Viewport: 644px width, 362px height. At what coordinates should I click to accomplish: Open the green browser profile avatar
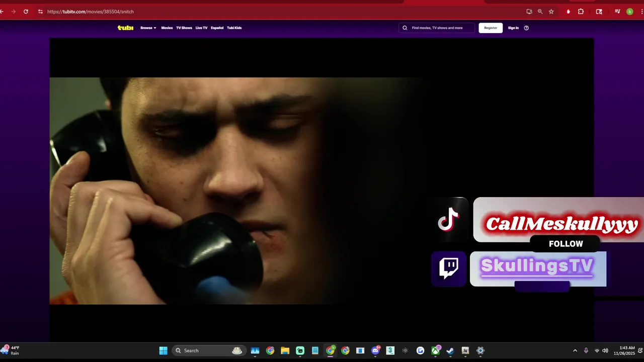coord(629,12)
